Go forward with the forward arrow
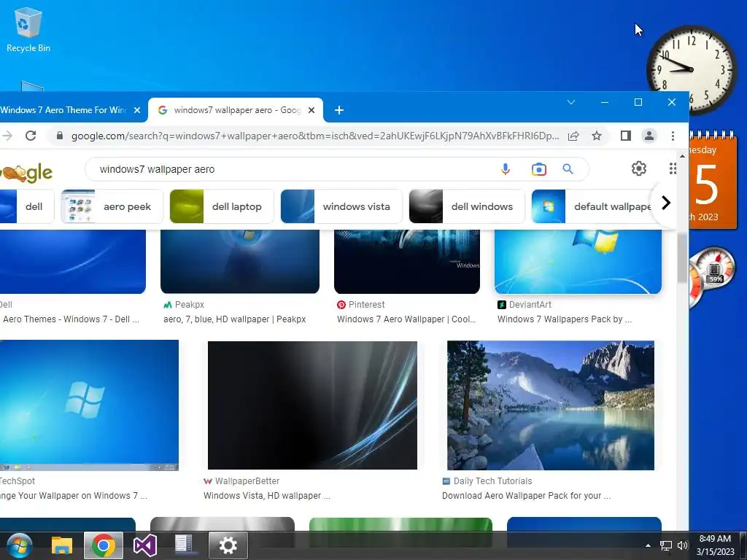The height and width of the screenshot is (560, 747). (x=7, y=136)
